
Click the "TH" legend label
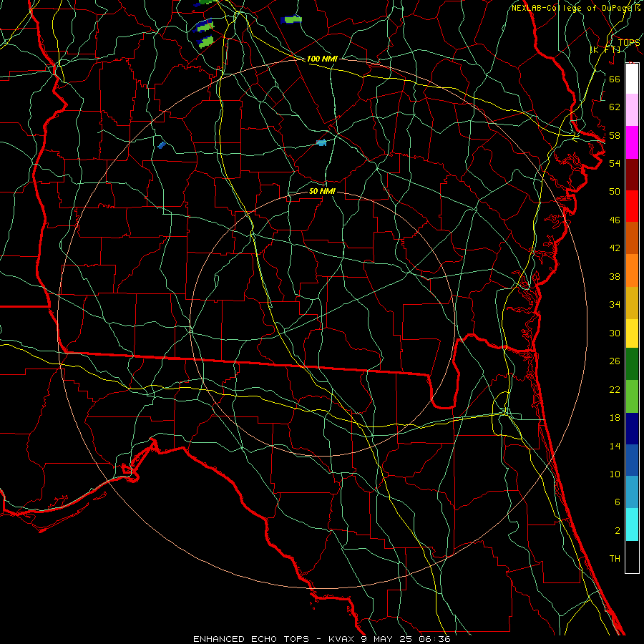pyautogui.click(x=615, y=559)
